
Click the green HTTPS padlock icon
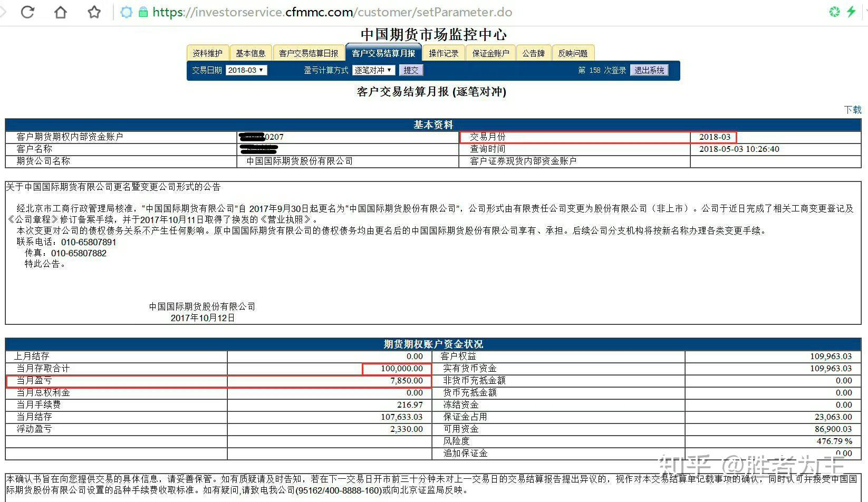pos(142,12)
